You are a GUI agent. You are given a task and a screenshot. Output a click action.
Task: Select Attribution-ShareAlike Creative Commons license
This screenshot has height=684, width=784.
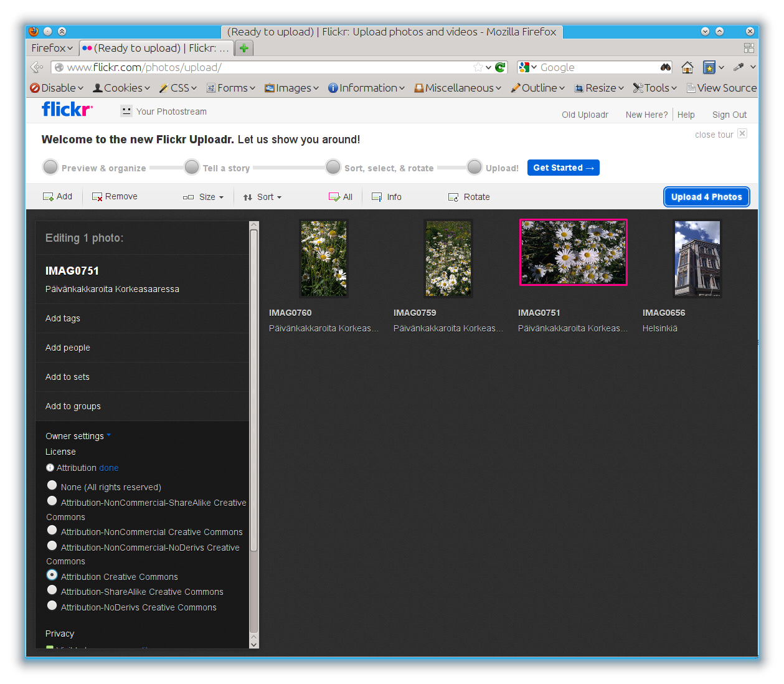pos(52,590)
